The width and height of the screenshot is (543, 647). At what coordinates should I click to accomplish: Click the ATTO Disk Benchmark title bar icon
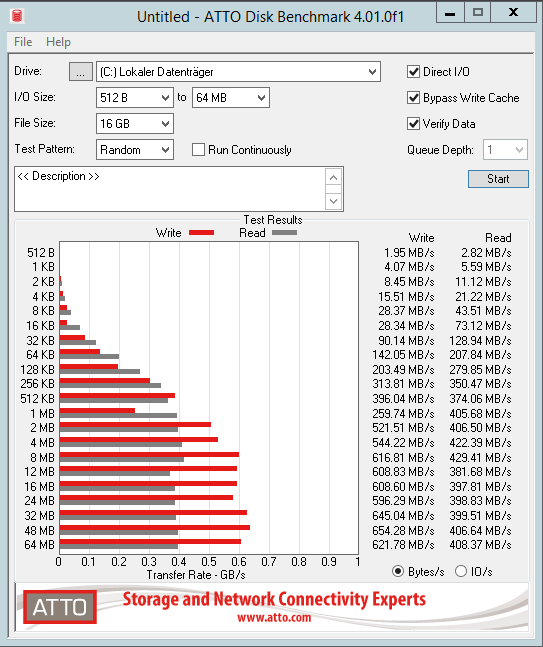[x=17, y=16]
